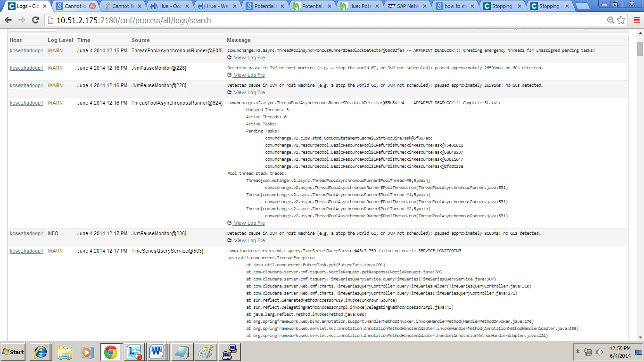
Task: Close the 'Cannot lo' tab
Action: [x=92, y=6]
